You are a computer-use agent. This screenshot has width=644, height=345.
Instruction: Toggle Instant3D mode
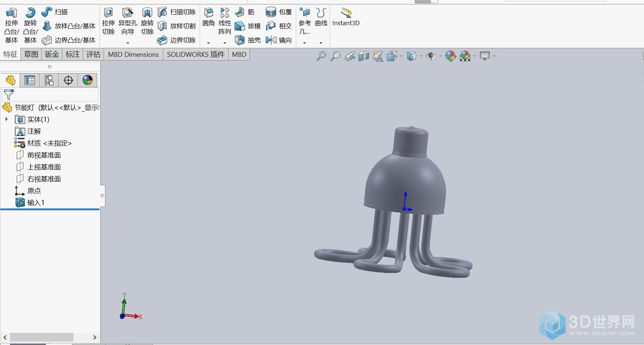(x=346, y=17)
